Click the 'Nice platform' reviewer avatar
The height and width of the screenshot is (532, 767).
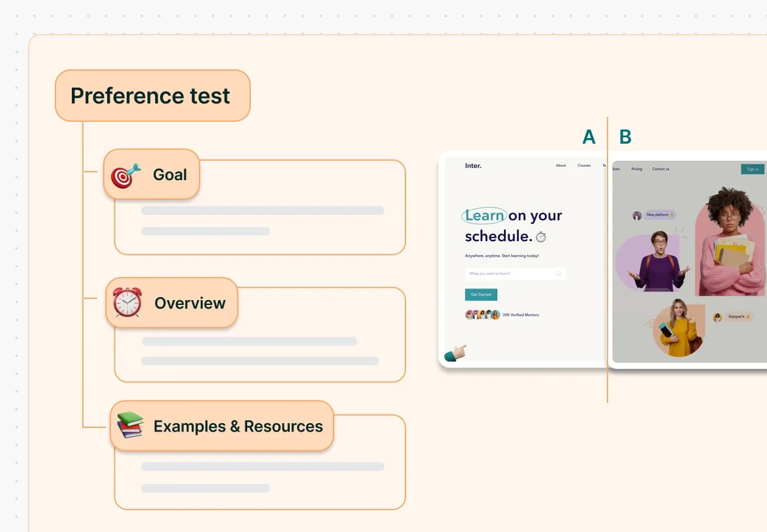point(637,215)
